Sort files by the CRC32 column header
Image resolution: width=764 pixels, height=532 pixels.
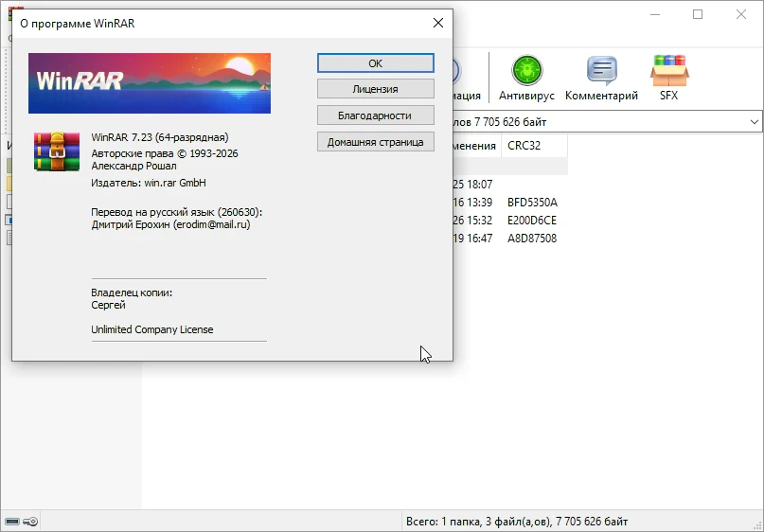(x=534, y=146)
